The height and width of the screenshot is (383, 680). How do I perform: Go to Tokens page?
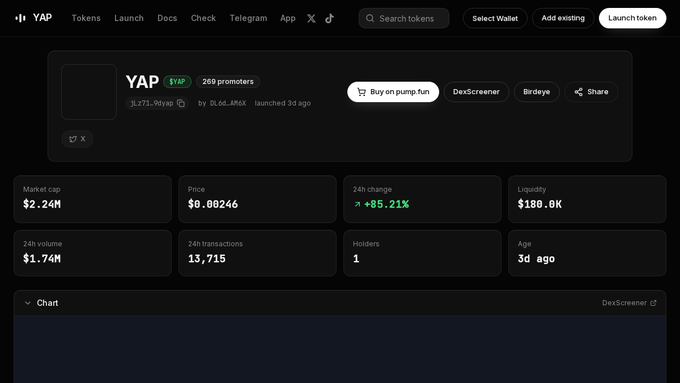[86, 18]
